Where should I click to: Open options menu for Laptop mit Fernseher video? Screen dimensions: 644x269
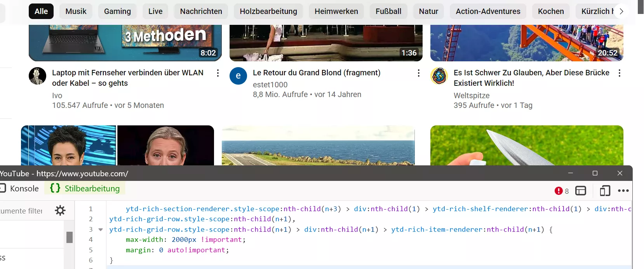(218, 73)
